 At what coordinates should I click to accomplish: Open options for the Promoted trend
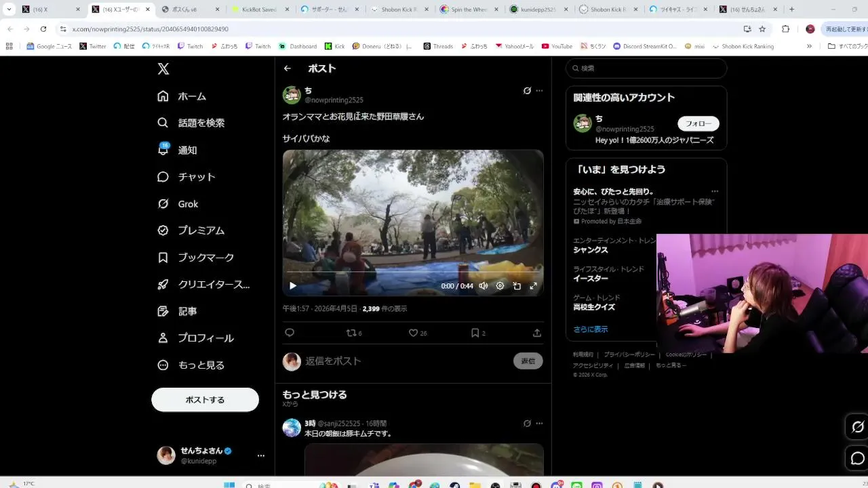714,191
